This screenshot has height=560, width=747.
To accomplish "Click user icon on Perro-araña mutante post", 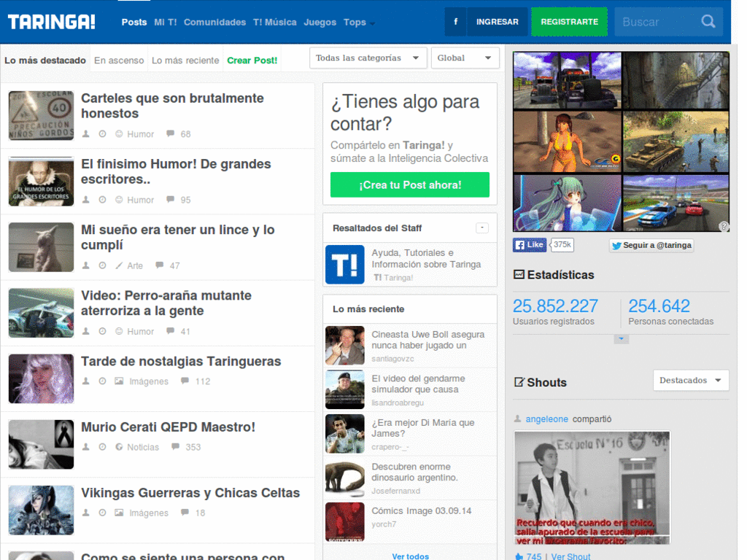I will pos(86,331).
